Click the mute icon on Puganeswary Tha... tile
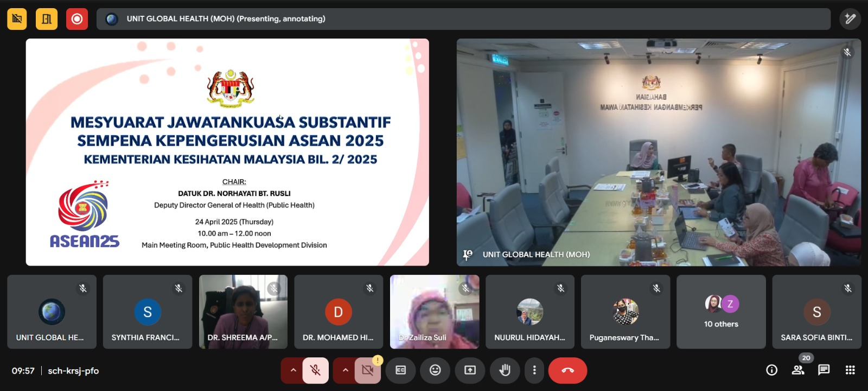The height and width of the screenshot is (391, 868). (x=656, y=288)
